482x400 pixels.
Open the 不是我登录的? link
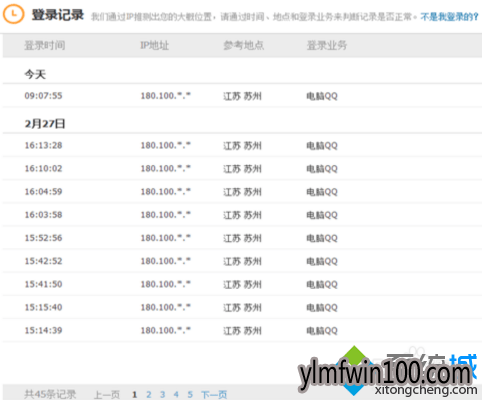(x=449, y=17)
